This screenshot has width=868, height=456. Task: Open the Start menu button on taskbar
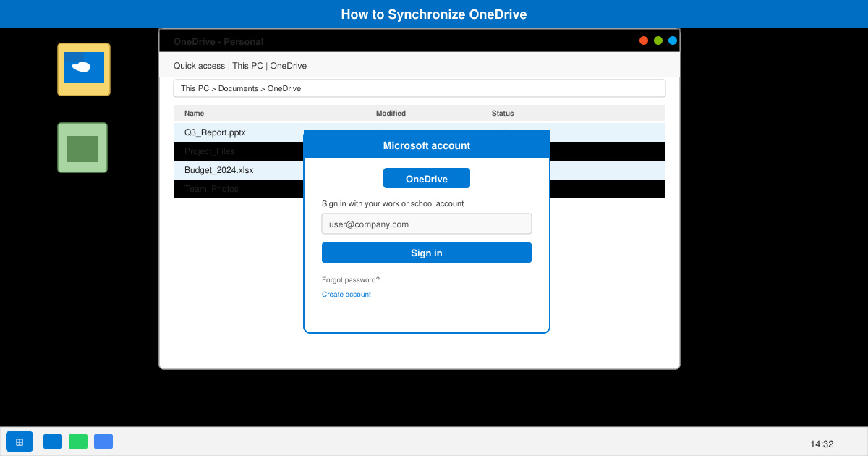(20, 442)
